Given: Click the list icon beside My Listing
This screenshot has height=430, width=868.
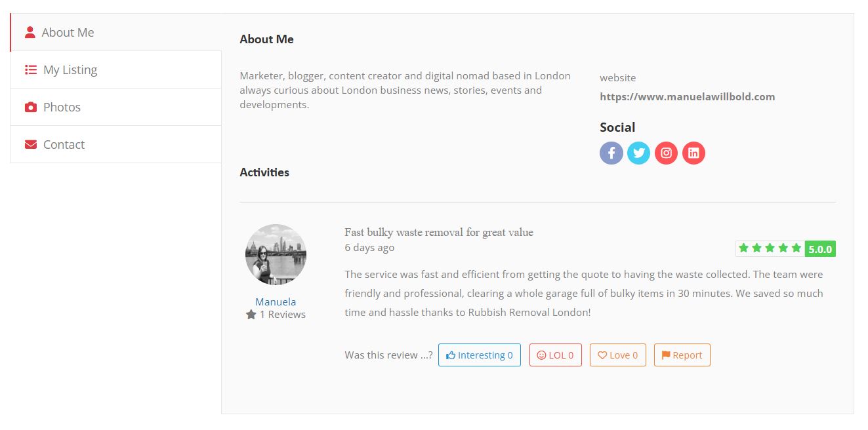Looking at the screenshot, I should (30, 69).
